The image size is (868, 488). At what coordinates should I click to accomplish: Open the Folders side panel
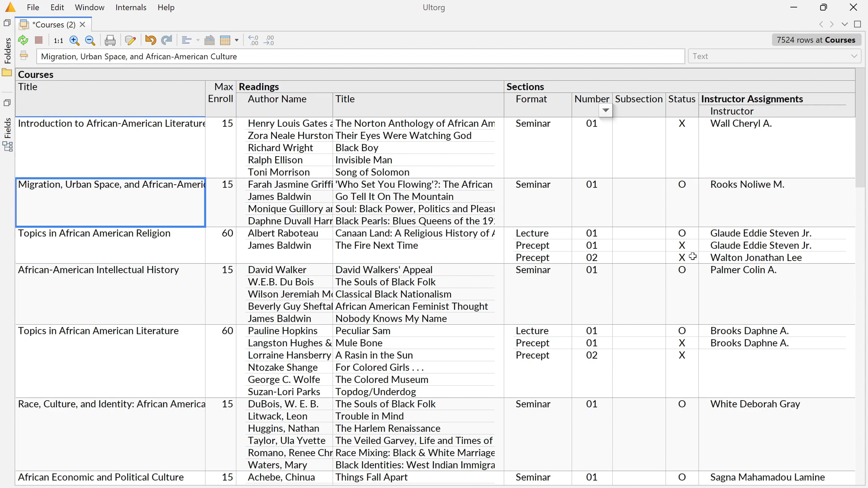[7, 51]
